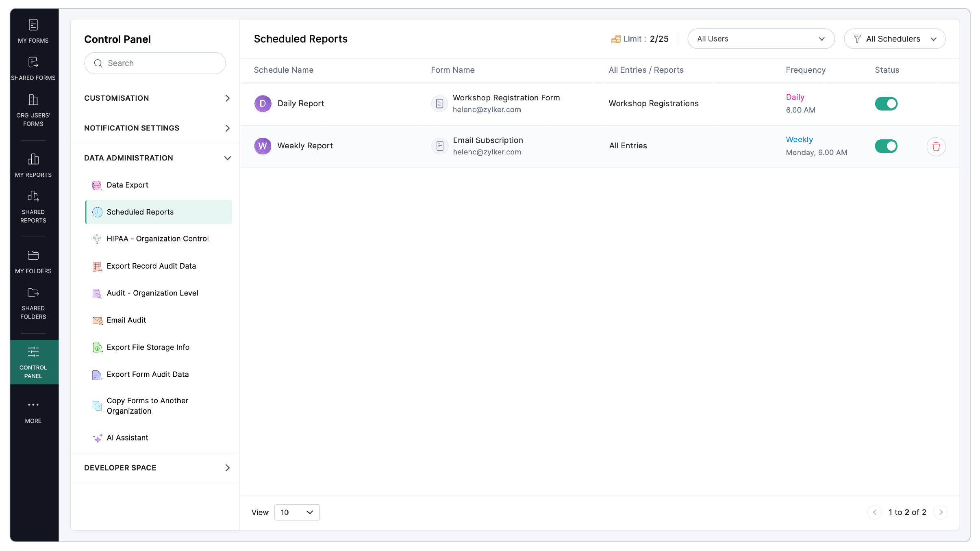Delete the Weekly Report schedule
Screen dimensions: 980x551
936,146
